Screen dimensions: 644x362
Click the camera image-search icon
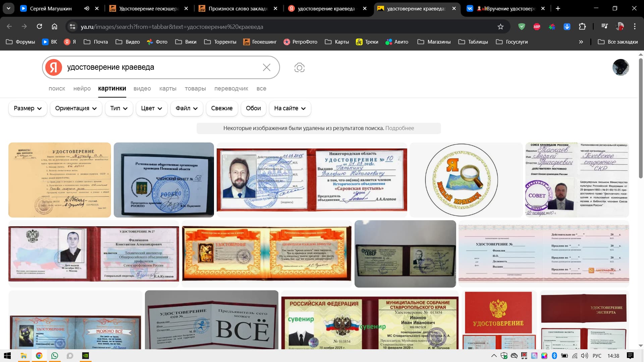[299, 67]
